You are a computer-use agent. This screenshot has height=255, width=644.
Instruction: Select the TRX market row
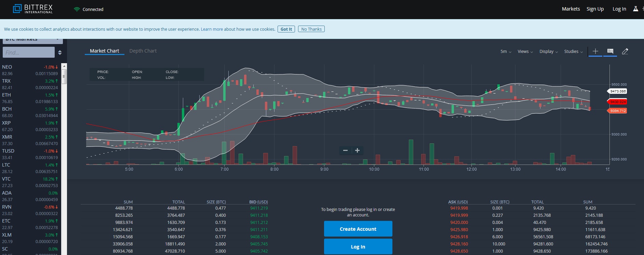tap(30, 84)
